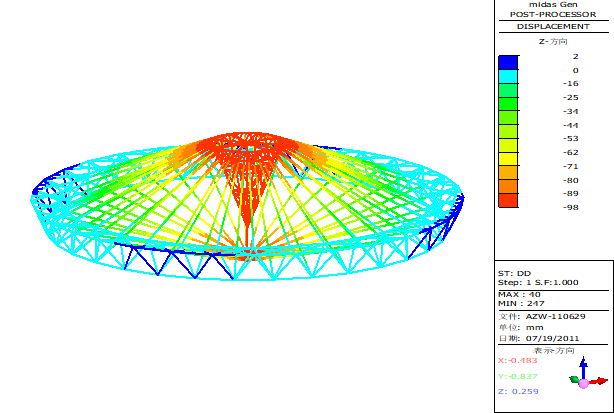Image resolution: width=614 pixels, height=413 pixels.
Task: Select the cyan legend swatch between 0 and -16
Action: tap(508, 76)
